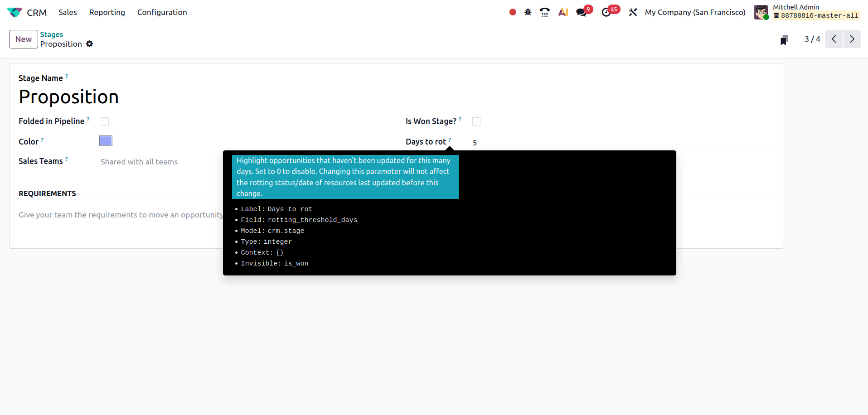
Task: Open the Configuration menu
Action: point(162,12)
